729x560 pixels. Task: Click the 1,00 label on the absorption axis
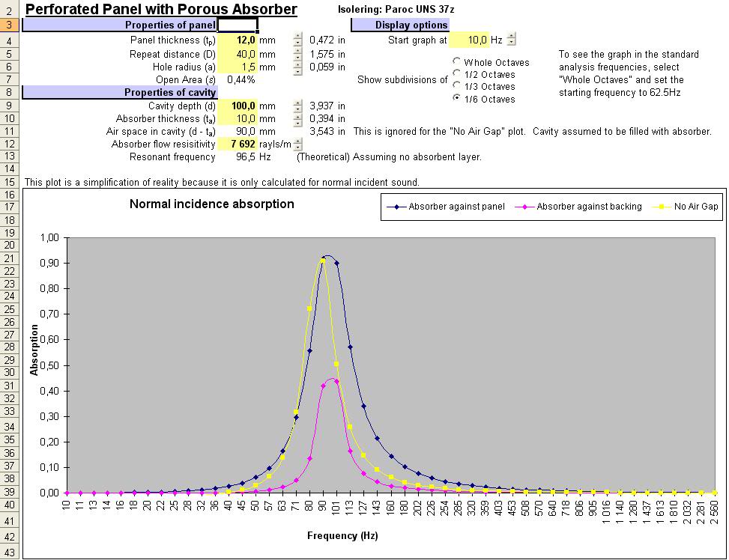pos(49,238)
